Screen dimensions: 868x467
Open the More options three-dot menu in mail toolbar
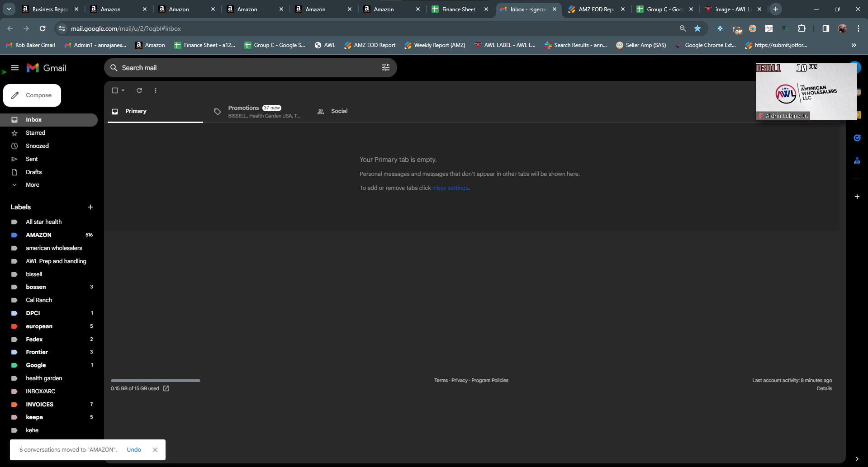click(x=156, y=90)
